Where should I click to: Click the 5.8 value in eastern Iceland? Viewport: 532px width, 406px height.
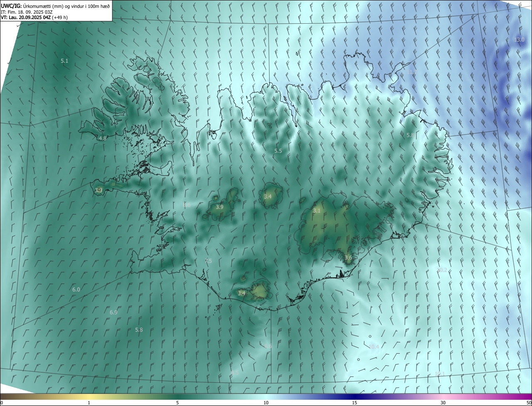click(x=410, y=135)
